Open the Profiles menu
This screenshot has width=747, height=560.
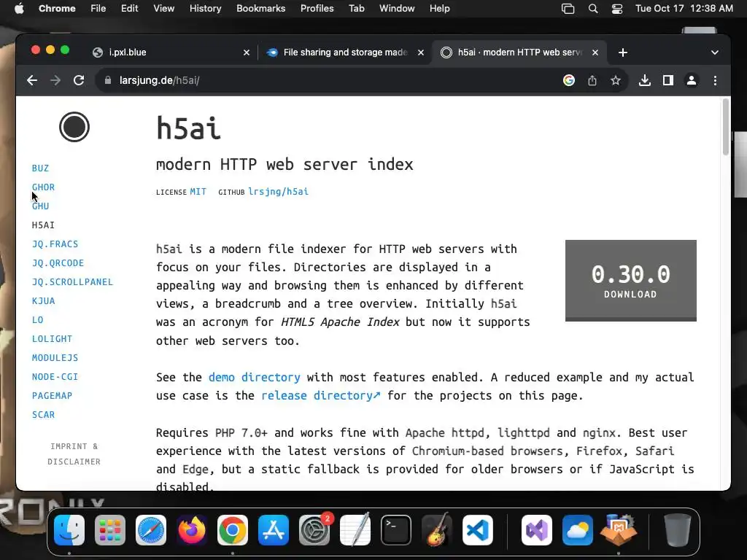click(317, 8)
